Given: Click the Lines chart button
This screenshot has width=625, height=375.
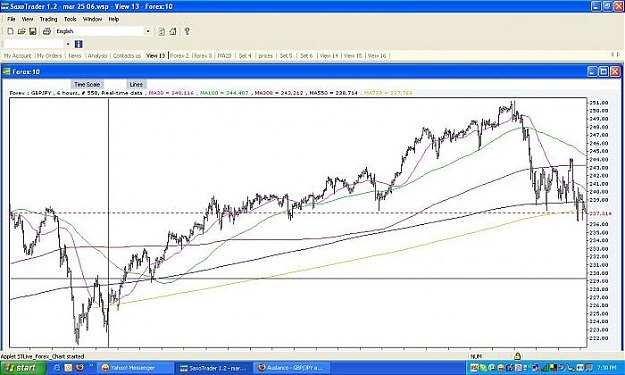Looking at the screenshot, I should (136, 84).
